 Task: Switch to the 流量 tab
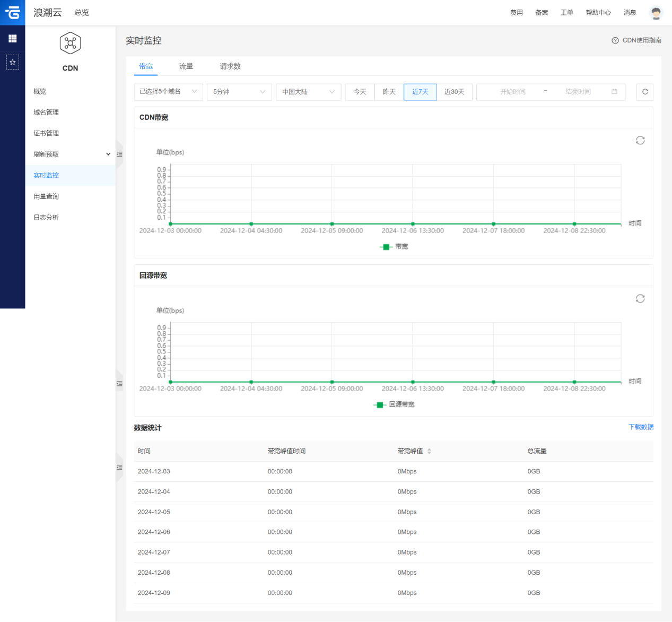point(186,66)
